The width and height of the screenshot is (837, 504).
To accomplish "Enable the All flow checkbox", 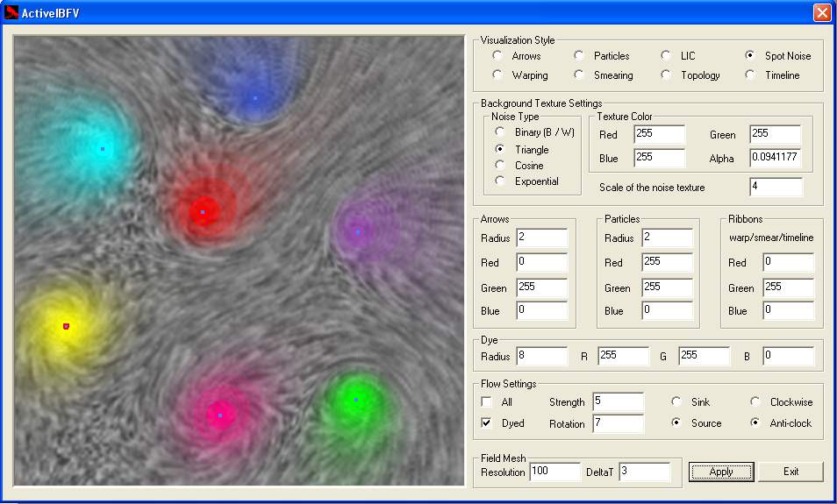I will tap(487, 402).
